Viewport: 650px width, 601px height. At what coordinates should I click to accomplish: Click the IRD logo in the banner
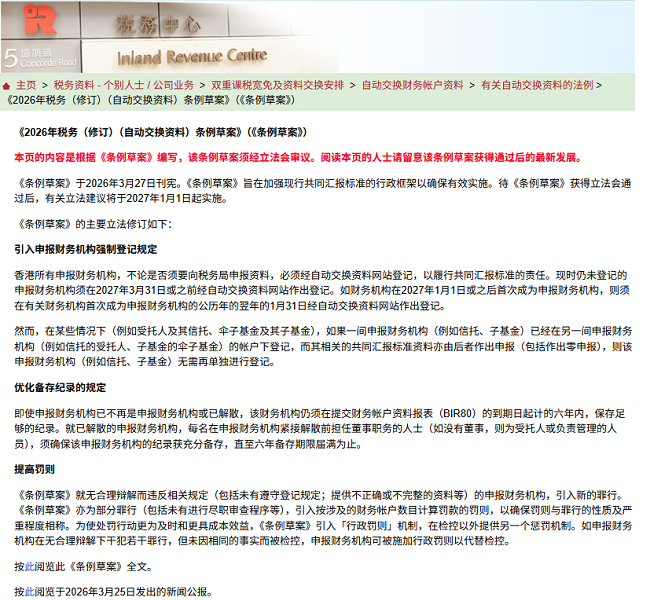(x=41, y=20)
